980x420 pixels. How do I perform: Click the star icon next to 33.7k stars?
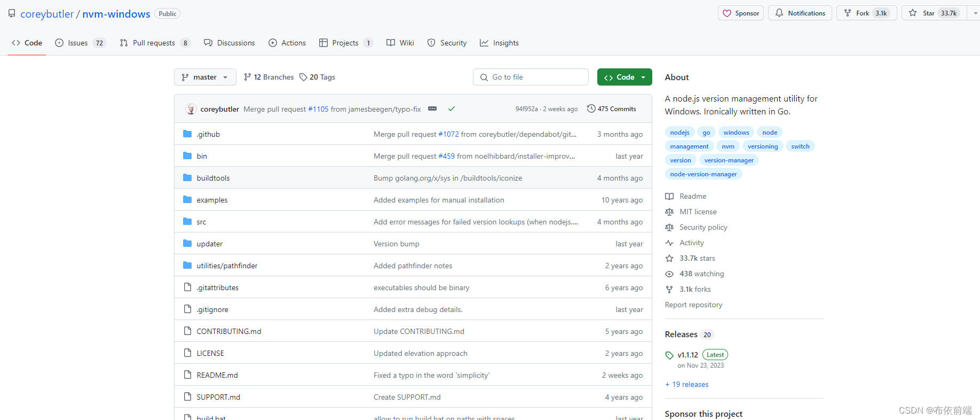click(x=669, y=258)
